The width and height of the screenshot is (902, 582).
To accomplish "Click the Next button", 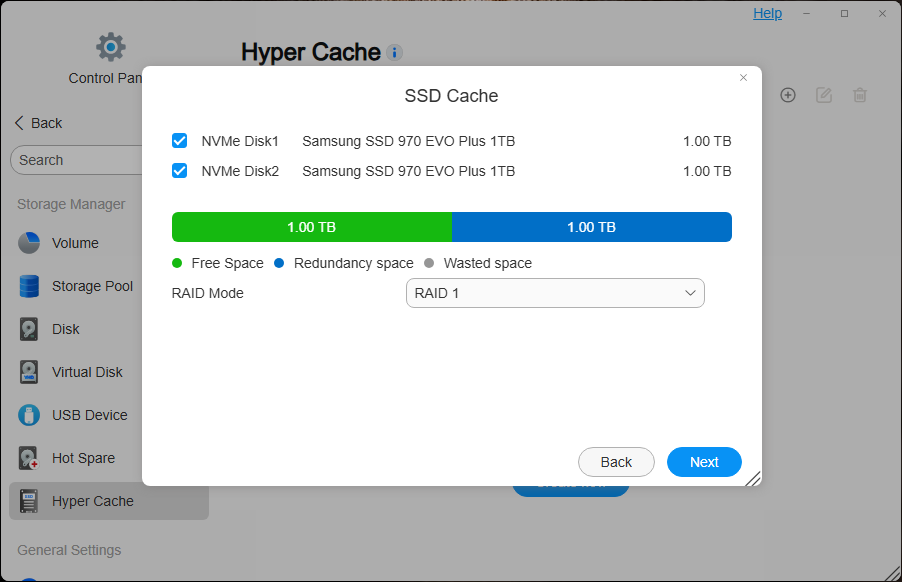I will [x=704, y=462].
